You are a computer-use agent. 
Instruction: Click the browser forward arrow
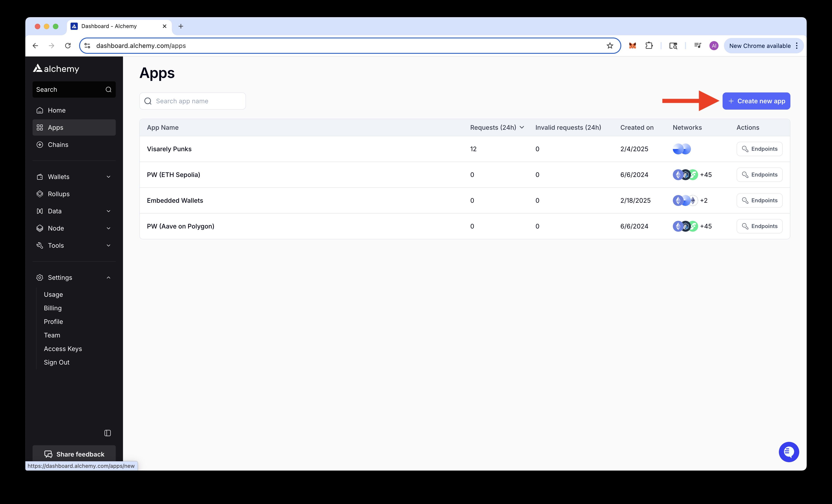pyautogui.click(x=51, y=46)
